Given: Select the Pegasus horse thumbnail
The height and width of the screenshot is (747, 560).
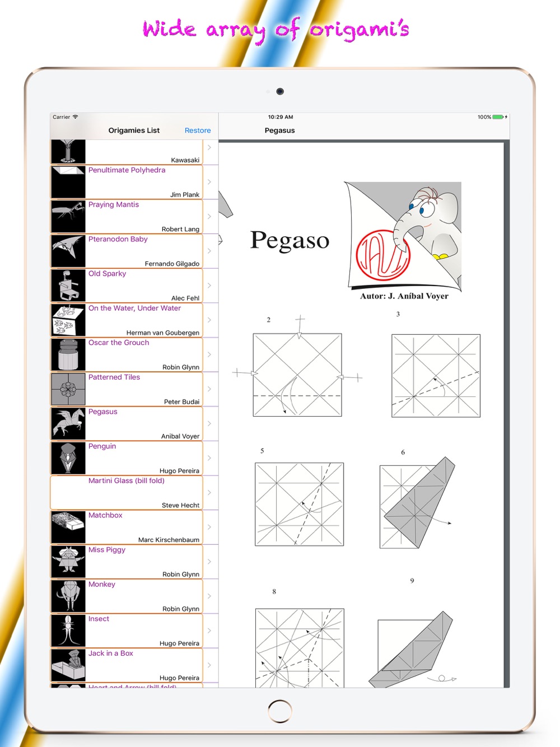Looking at the screenshot, I should (x=68, y=424).
